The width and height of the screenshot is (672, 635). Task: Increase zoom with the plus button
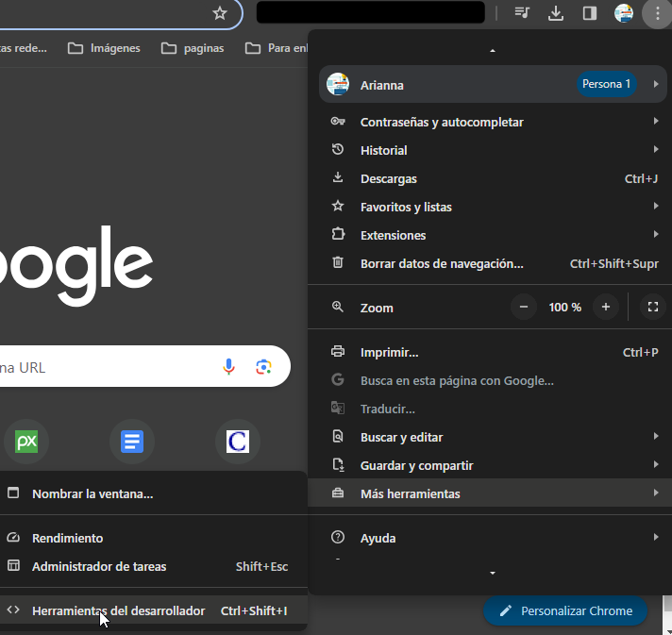606,307
